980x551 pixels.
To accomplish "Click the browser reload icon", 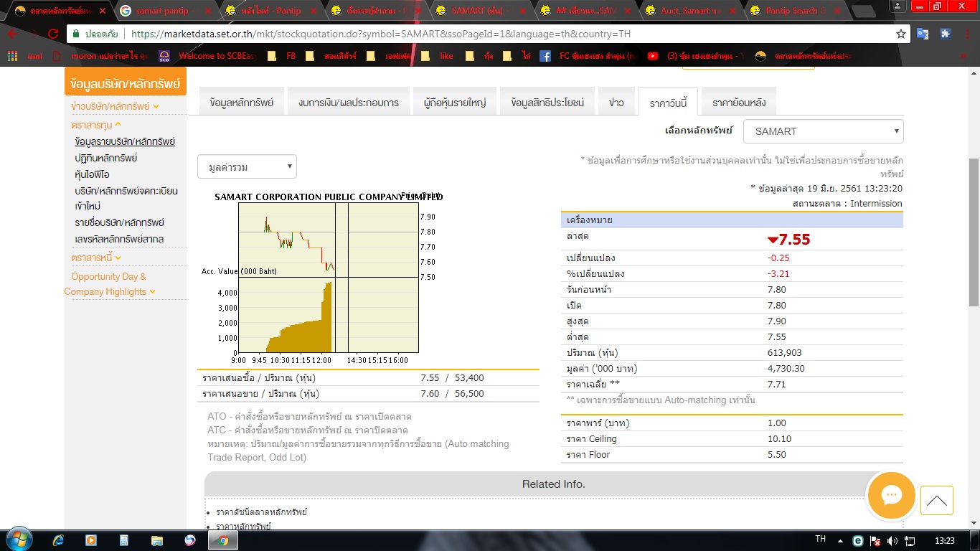I will (x=52, y=34).
